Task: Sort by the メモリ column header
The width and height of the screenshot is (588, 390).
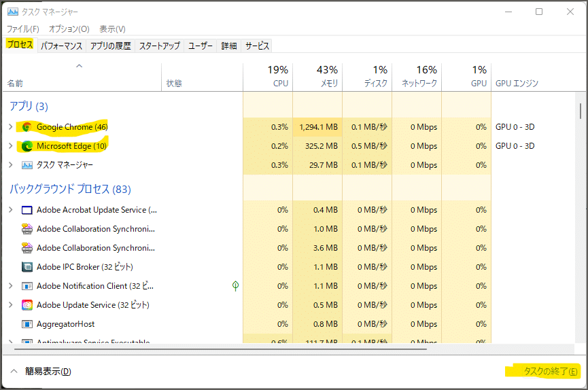Action: click(x=317, y=77)
